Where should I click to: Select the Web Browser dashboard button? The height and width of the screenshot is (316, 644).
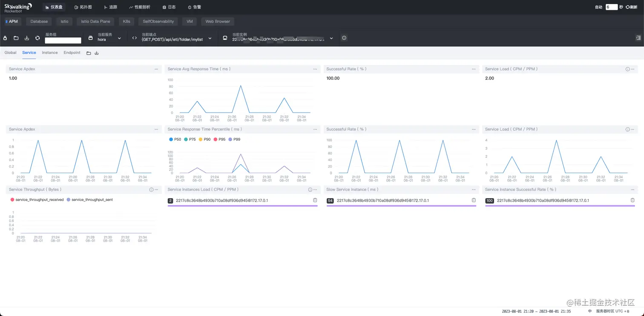coord(218,21)
